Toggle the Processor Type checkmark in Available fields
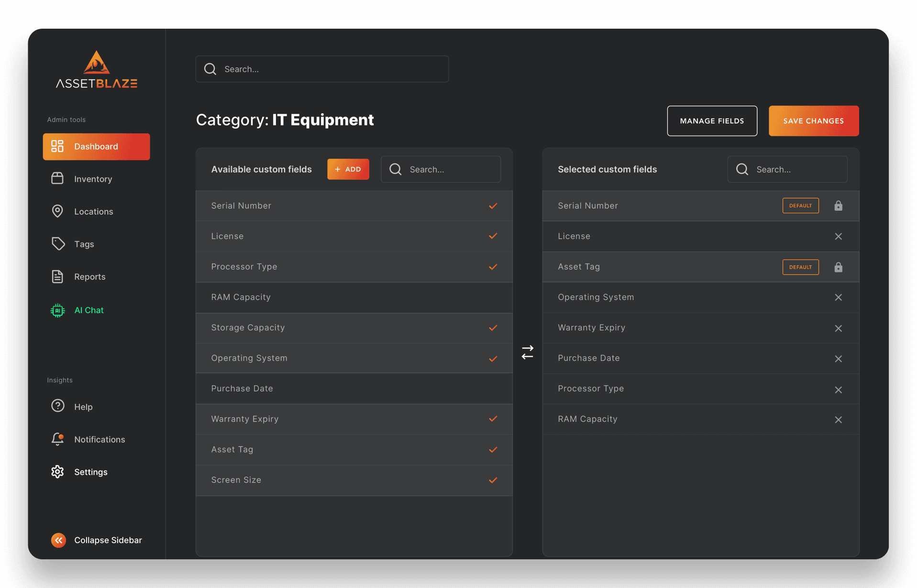The height and width of the screenshot is (588, 917). point(493,267)
